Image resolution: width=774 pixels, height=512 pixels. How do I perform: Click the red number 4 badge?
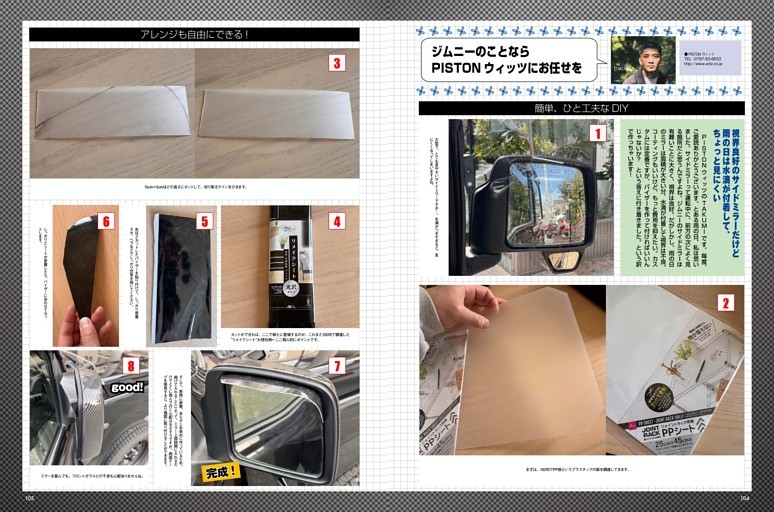coord(337,221)
